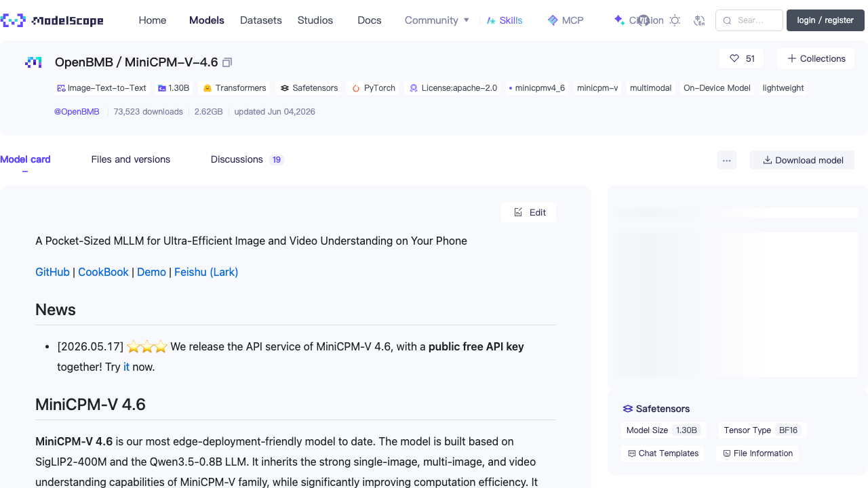This screenshot has height=488, width=868.
Task: Open File Information
Action: click(757, 453)
